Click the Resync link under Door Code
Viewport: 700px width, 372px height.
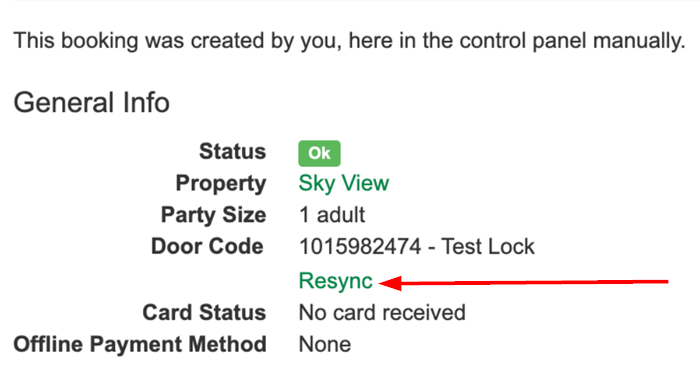335,282
